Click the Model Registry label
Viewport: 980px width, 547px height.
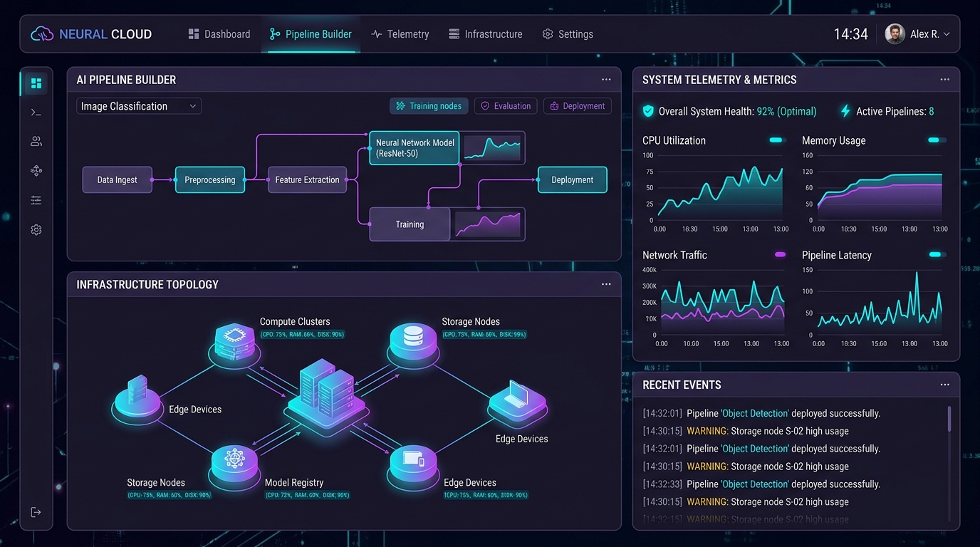point(294,483)
